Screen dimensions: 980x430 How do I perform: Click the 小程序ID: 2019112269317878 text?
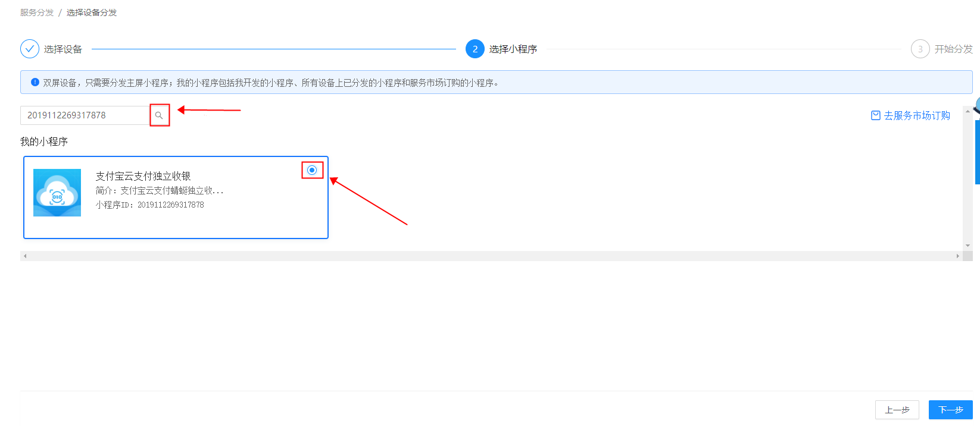(x=149, y=205)
